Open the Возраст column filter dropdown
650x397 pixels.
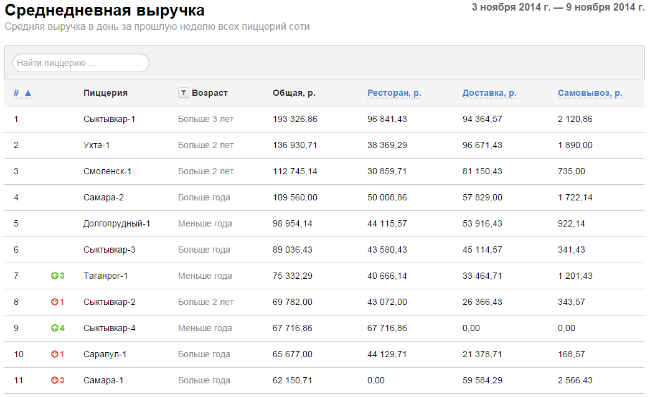[183, 93]
